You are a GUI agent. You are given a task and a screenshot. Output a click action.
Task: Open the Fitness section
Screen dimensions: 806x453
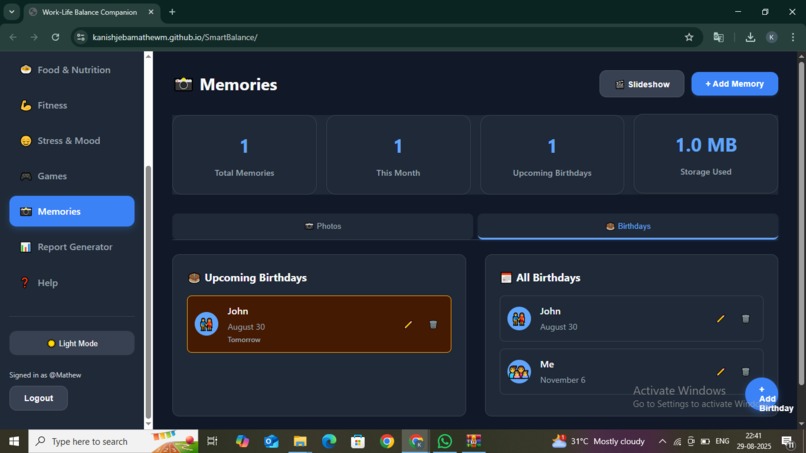click(x=72, y=105)
